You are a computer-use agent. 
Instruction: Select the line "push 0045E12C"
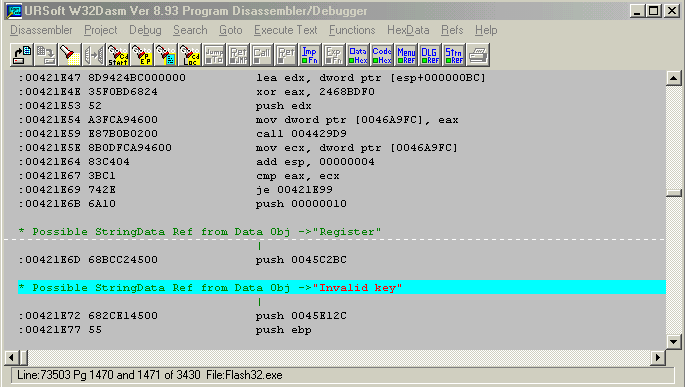[183, 315]
